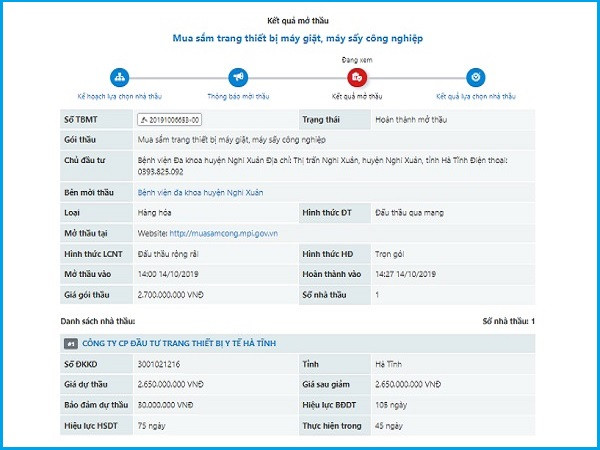
Task: Select the Hiệu lực BĐDT value 105 ngày
Action: 391,405
